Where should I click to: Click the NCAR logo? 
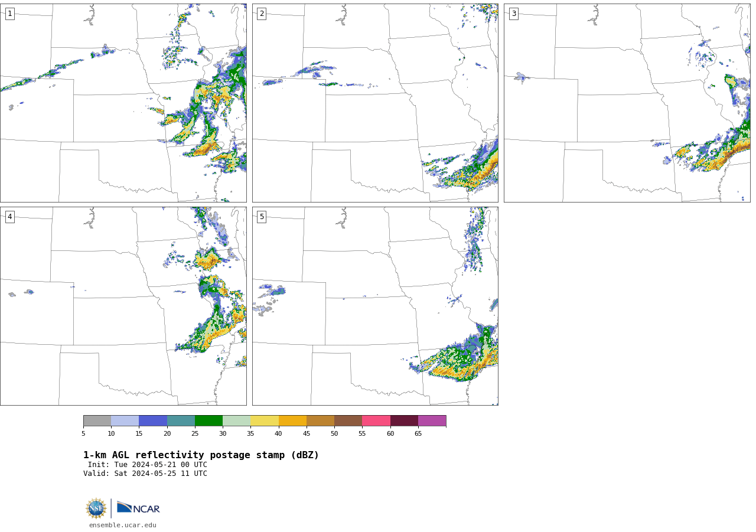tap(138, 508)
